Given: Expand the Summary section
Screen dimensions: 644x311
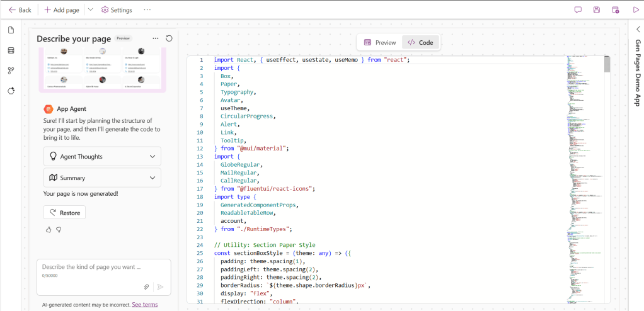Looking at the screenshot, I should (x=102, y=178).
